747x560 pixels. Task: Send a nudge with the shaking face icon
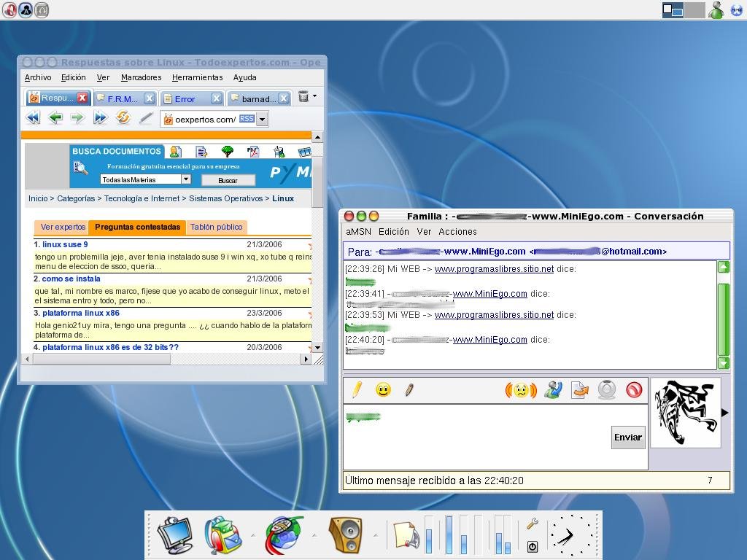(x=521, y=390)
